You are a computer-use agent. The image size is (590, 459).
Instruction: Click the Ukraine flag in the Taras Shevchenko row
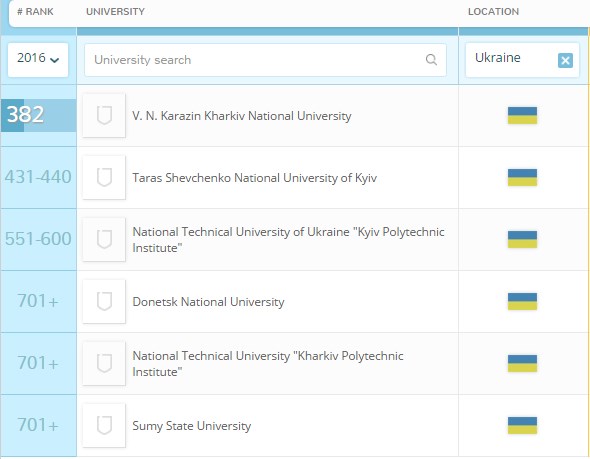(522, 177)
